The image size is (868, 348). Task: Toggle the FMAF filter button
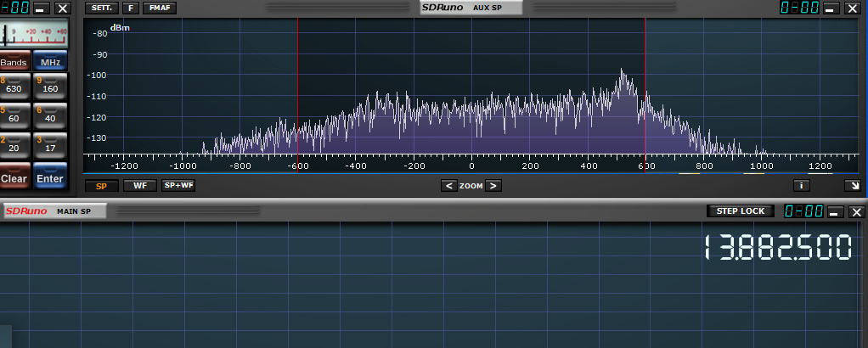[159, 8]
